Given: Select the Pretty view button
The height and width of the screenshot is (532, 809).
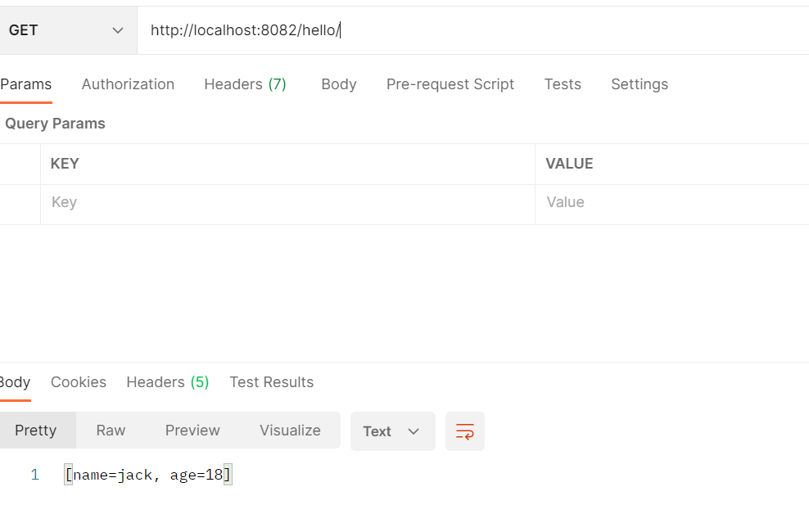Looking at the screenshot, I should (x=36, y=431).
